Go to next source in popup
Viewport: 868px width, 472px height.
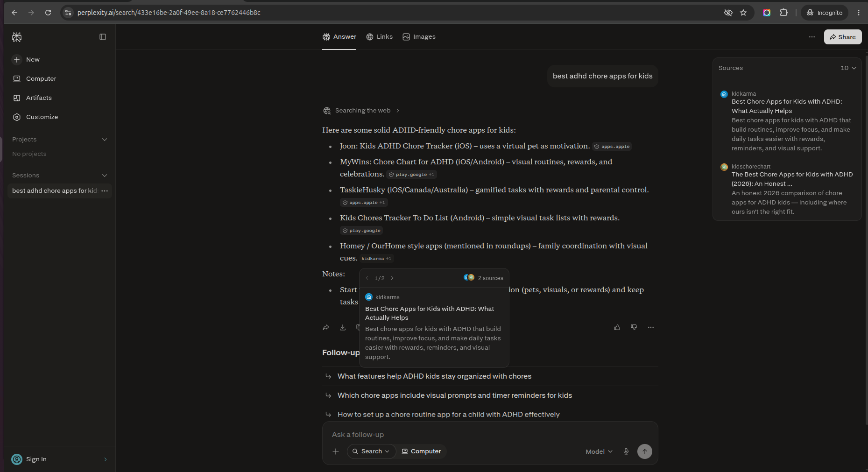click(392, 278)
